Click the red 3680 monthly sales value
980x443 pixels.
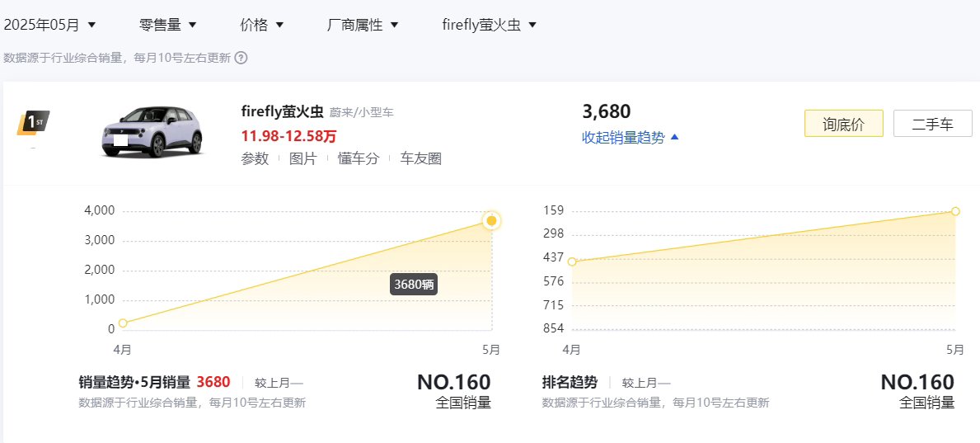(x=213, y=382)
